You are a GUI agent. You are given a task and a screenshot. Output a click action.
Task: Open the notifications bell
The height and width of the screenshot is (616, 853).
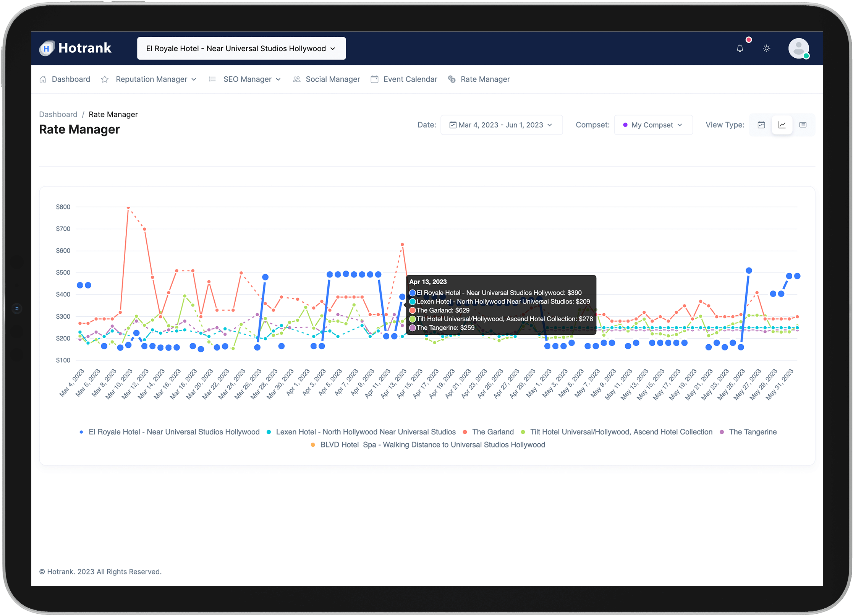(740, 48)
